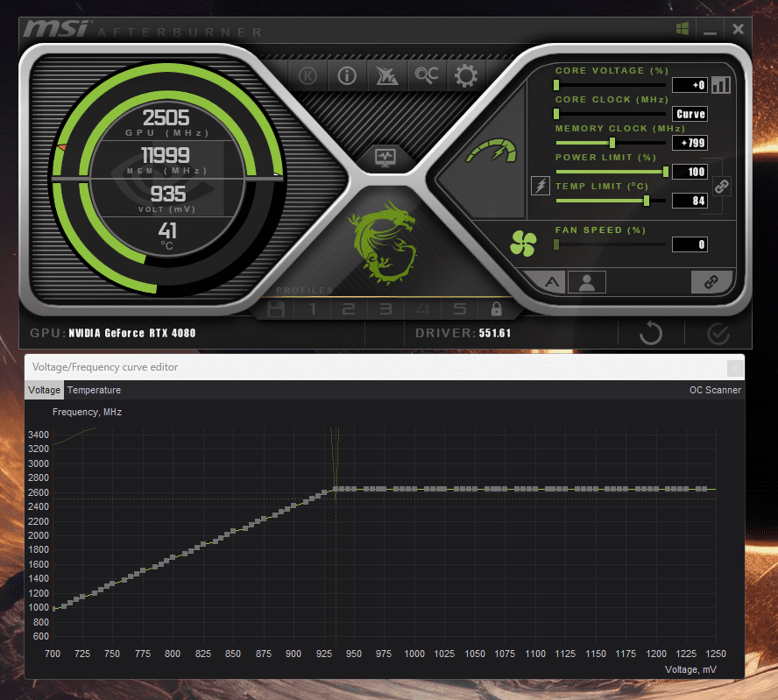Click the speedometer gauge icon

pos(492,151)
